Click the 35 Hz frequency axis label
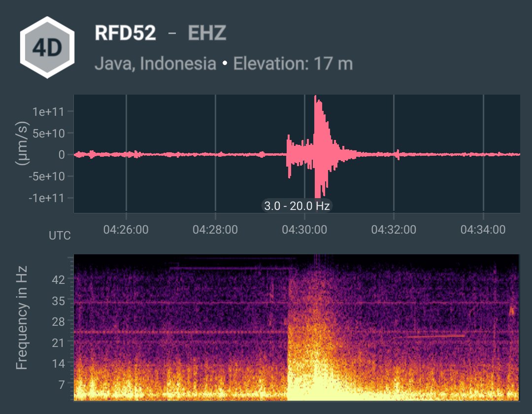Image resolution: width=532 pixels, height=414 pixels. click(x=58, y=301)
